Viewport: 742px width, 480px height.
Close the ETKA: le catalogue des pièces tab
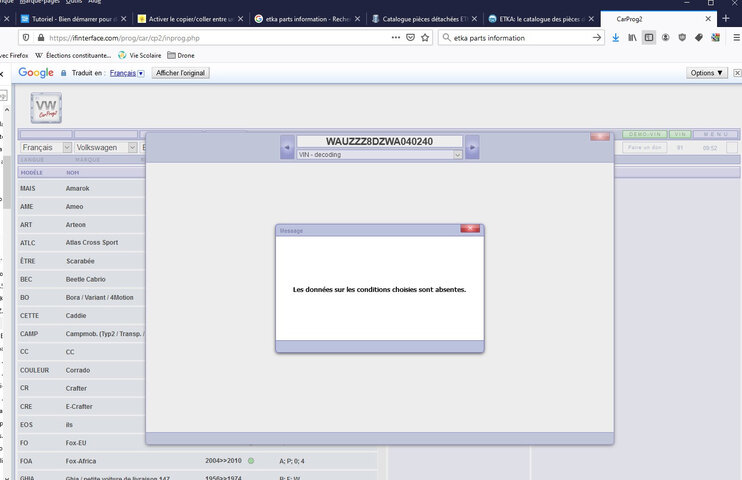(x=591, y=19)
